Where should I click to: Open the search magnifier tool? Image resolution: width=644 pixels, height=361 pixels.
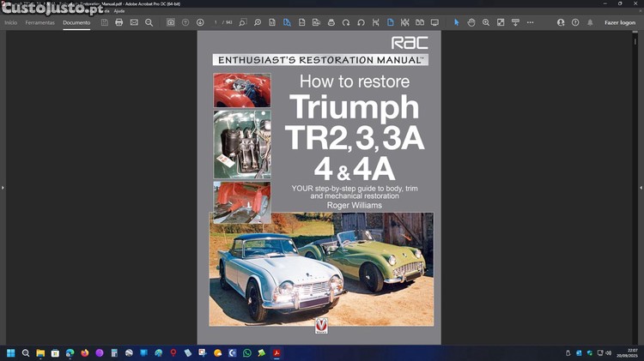click(x=149, y=22)
